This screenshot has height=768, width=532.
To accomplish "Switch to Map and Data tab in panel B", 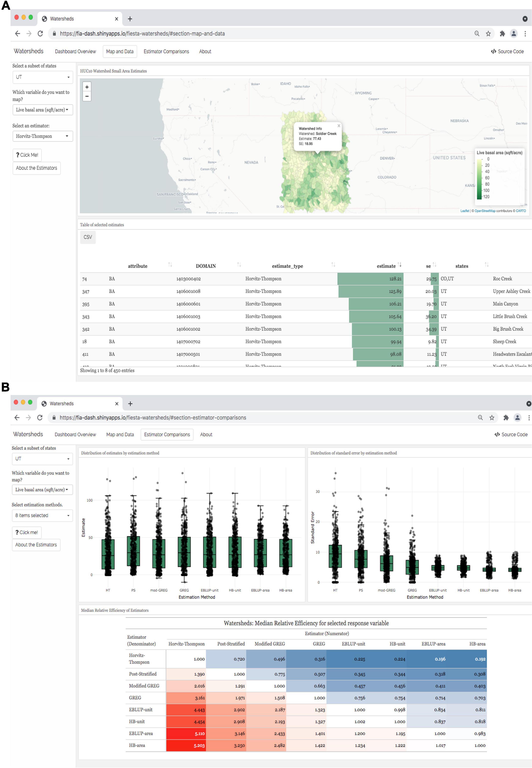I will (x=120, y=434).
